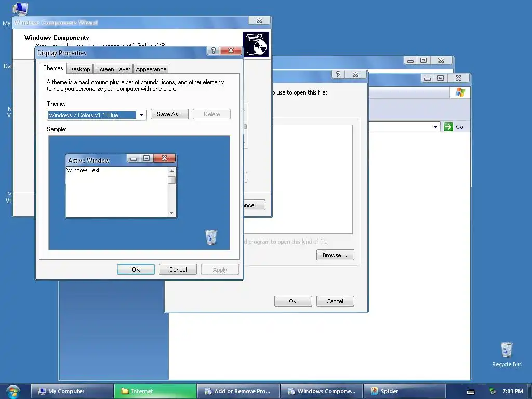Cancel the Display Properties dialog

178,270
